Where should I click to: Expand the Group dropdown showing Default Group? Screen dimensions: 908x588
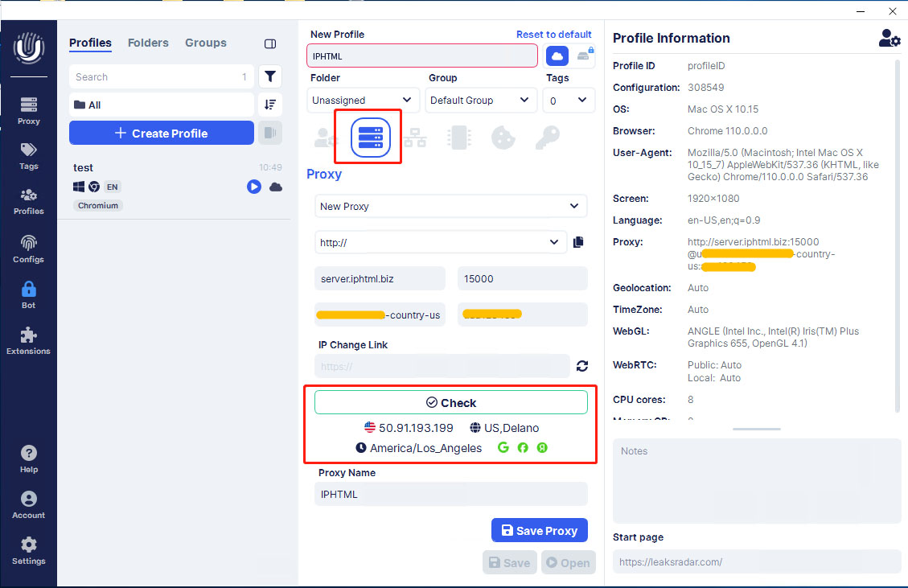point(481,101)
